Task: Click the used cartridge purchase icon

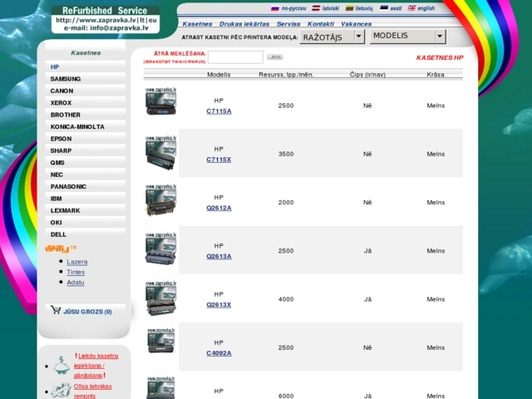Action: click(61, 366)
